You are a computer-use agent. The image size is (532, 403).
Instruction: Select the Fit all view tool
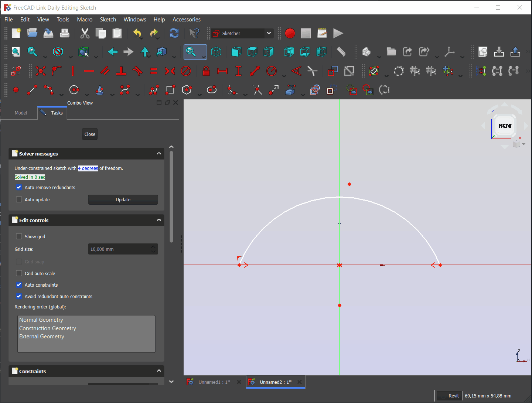point(16,52)
